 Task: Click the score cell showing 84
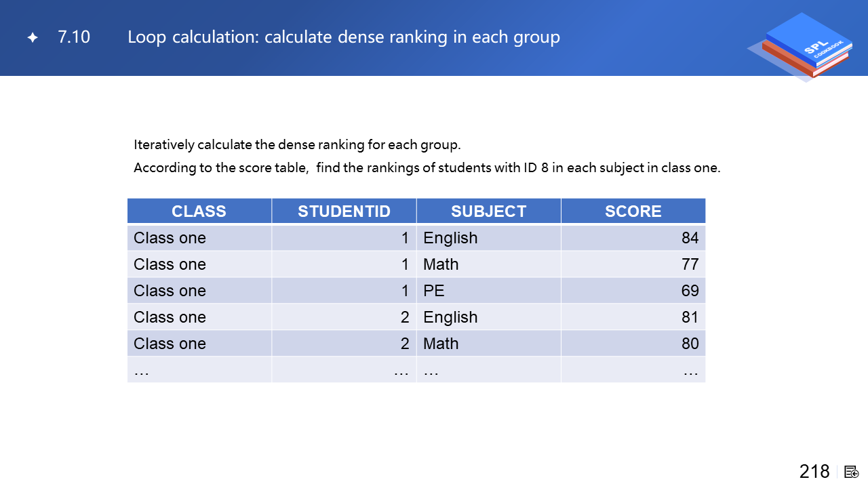pyautogui.click(x=690, y=238)
